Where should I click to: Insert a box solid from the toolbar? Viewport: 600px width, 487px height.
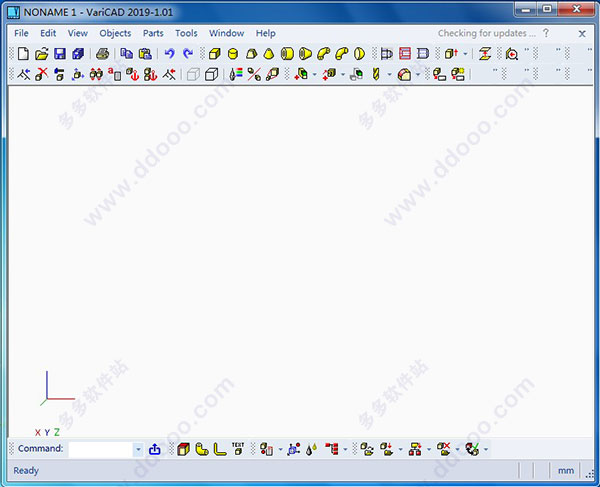214,54
